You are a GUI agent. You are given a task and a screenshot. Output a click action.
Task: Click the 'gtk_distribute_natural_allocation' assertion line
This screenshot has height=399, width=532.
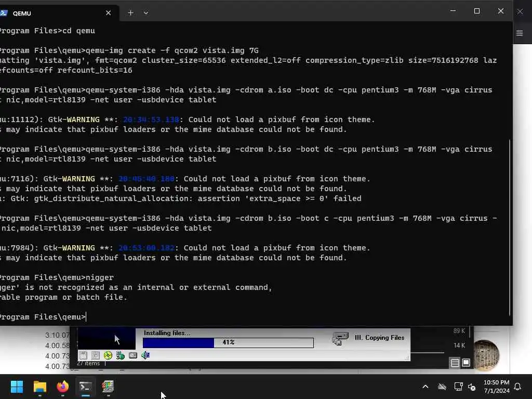pos(181,198)
